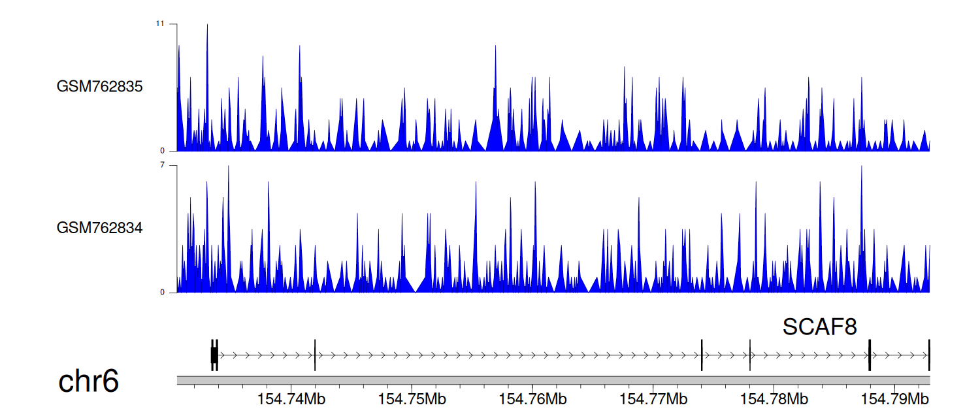Click the zero baseline label of GSM762834
The width and height of the screenshot is (980, 418).
click(162, 293)
